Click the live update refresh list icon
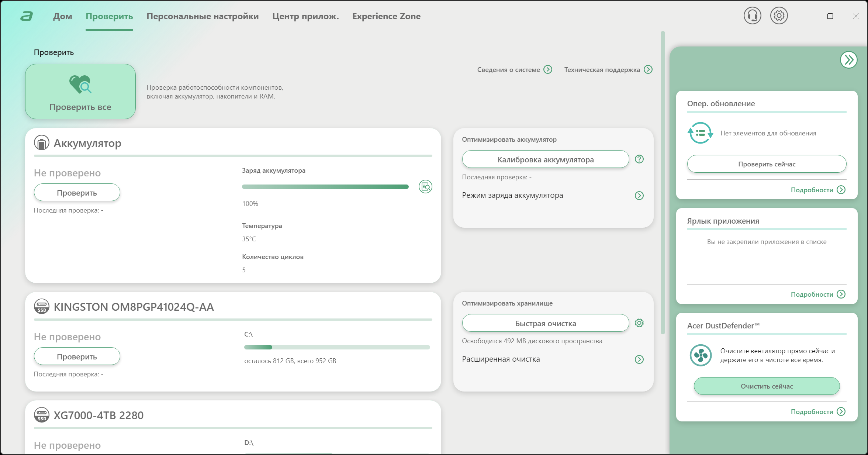Image resolution: width=868 pixels, height=455 pixels. click(x=700, y=133)
